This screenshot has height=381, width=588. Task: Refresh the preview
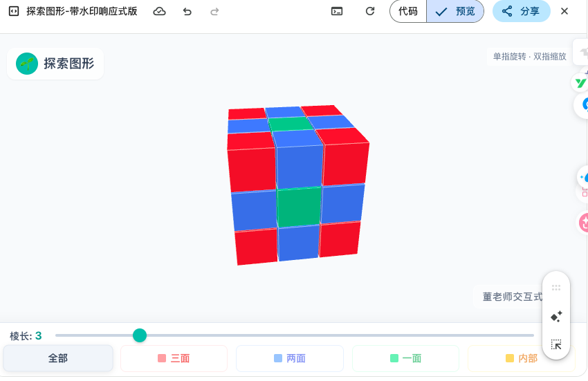(x=370, y=11)
